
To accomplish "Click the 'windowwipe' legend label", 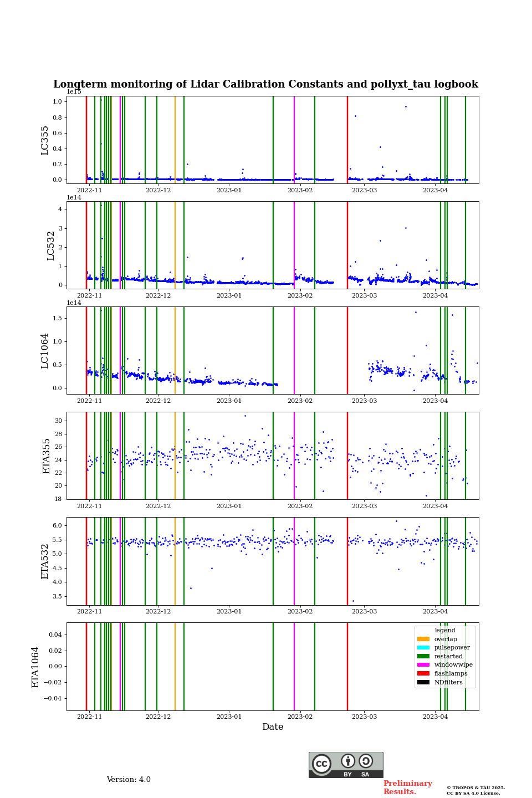I will [453, 665].
